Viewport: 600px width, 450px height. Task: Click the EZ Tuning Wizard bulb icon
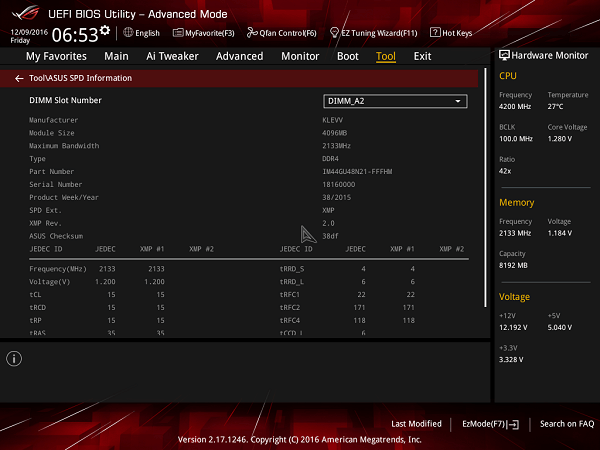334,33
